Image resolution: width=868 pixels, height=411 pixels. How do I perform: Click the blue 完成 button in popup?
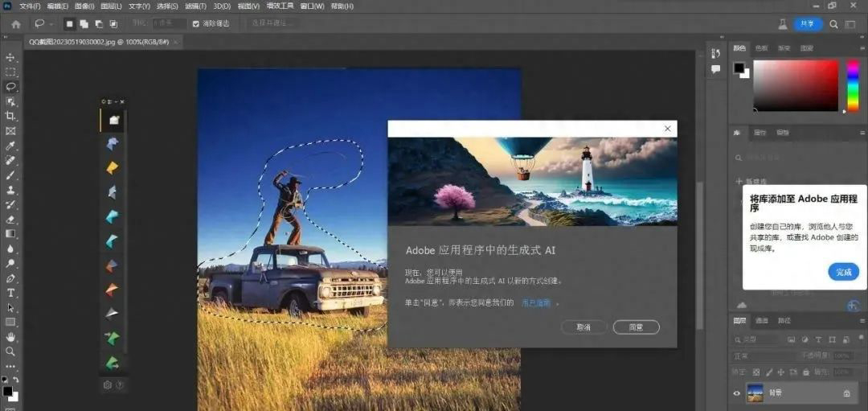pyautogui.click(x=844, y=272)
